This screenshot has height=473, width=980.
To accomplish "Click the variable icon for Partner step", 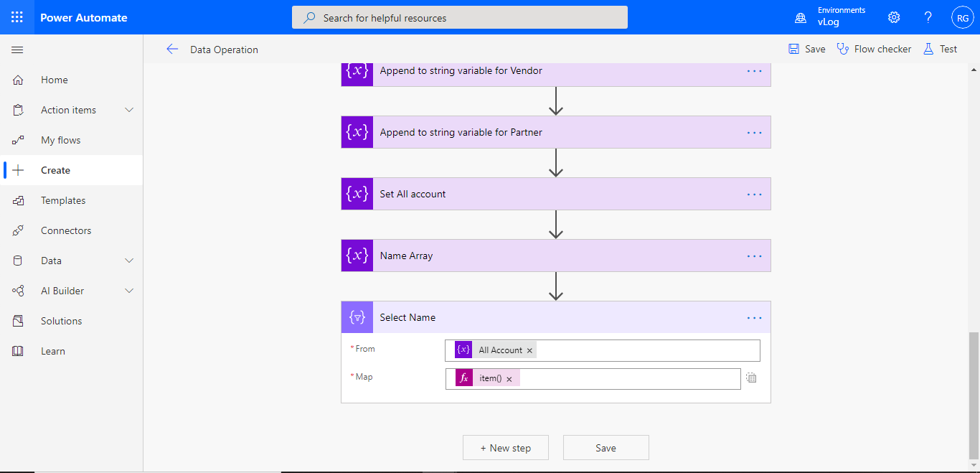I will (357, 132).
